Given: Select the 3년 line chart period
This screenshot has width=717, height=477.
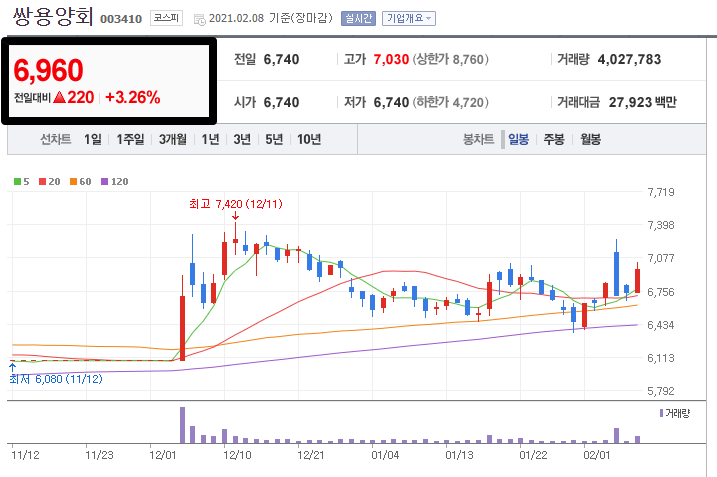Looking at the screenshot, I should pyautogui.click(x=242, y=139).
